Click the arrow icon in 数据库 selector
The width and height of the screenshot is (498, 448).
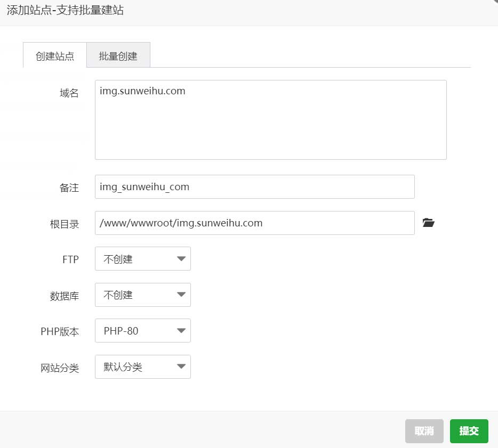point(181,295)
